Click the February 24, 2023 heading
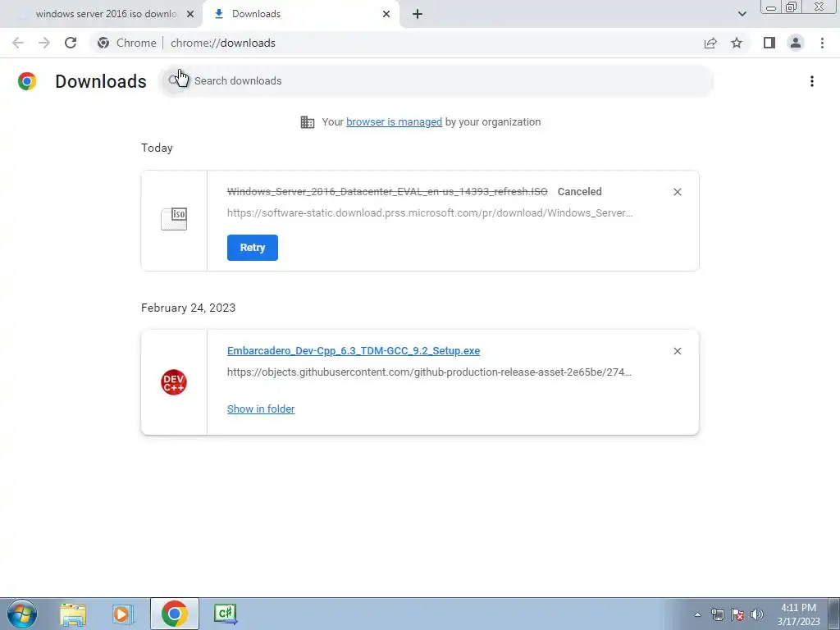840x630 pixels. coord(188,308)
